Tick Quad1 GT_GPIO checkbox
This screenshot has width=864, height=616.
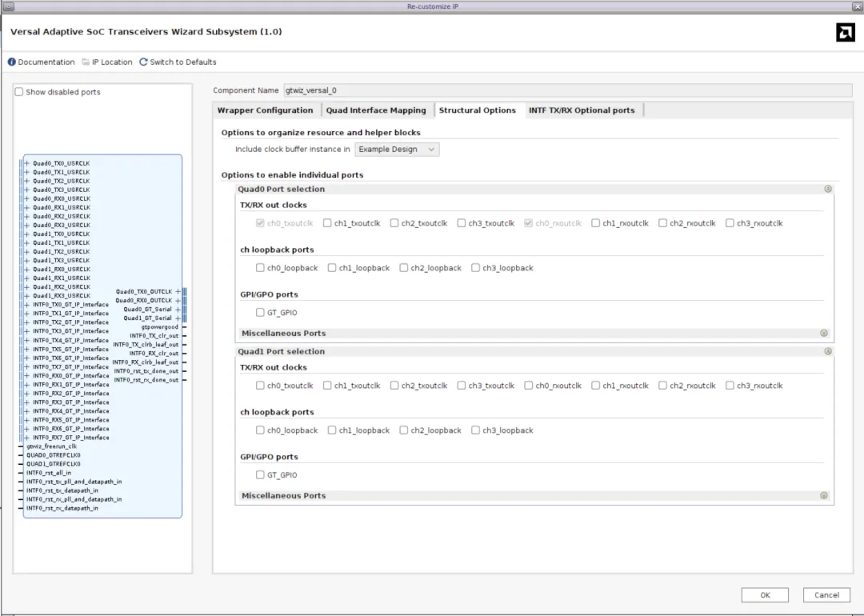260,475
